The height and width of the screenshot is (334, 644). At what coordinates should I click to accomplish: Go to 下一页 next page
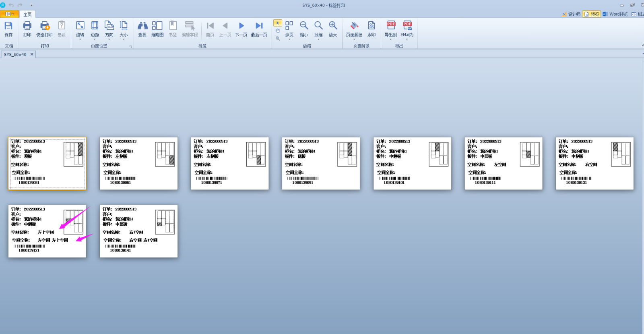pos(241,29)
